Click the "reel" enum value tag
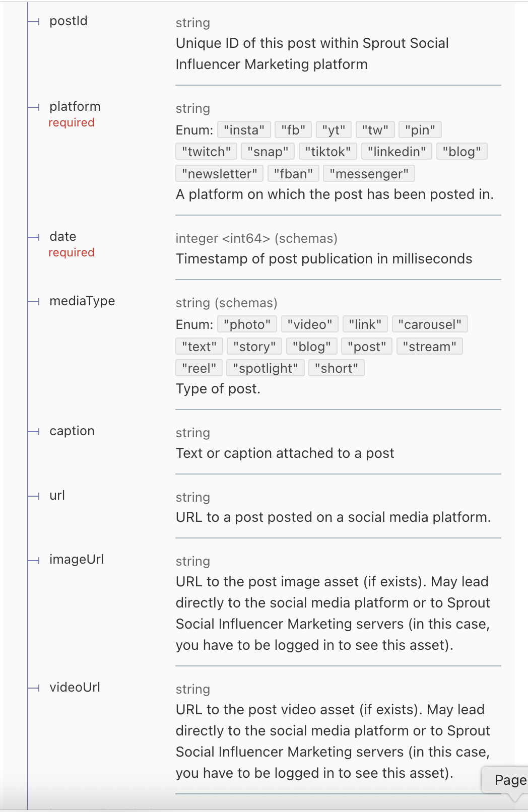 199,368
